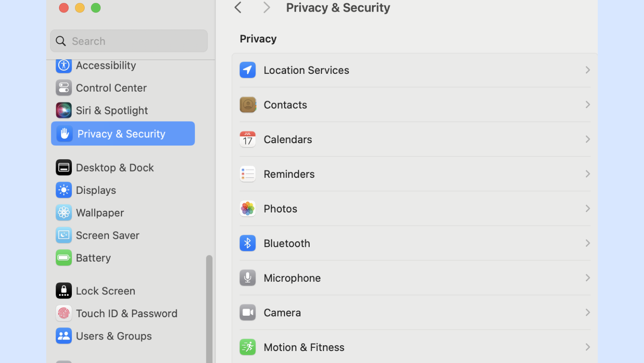The width and height of the screenshot is (644, 363).
Task: Click the Photos flower icon
Action: pos(248,209)
